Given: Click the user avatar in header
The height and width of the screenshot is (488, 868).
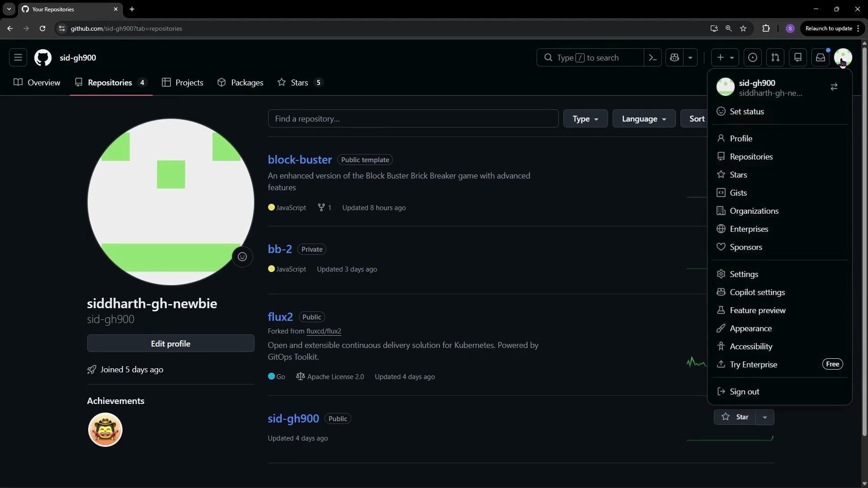Looking at the screenshot, I should click(x=843, y=57).
